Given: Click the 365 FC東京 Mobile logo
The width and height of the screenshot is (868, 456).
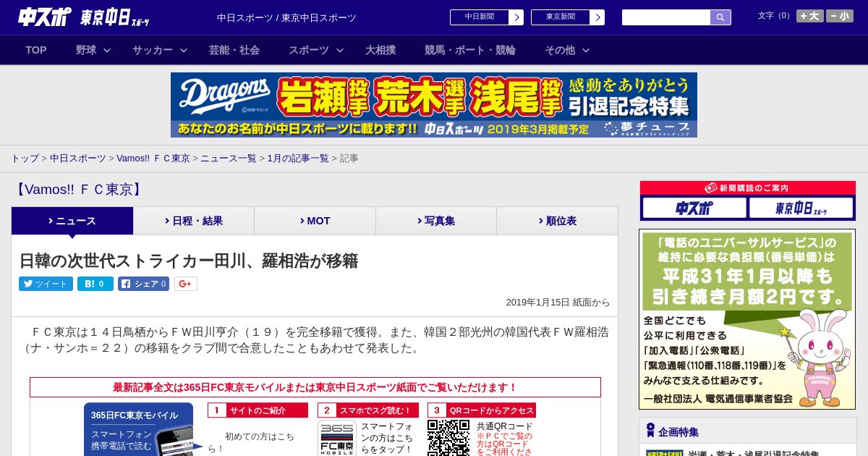Looking at the screenshot, I should [x=337, y=438].
